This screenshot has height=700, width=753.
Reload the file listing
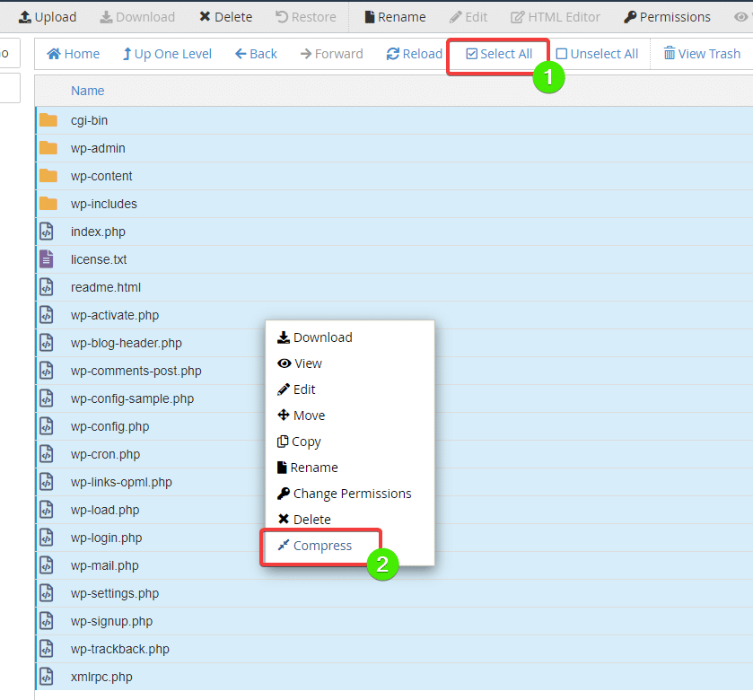click(414, 54)
